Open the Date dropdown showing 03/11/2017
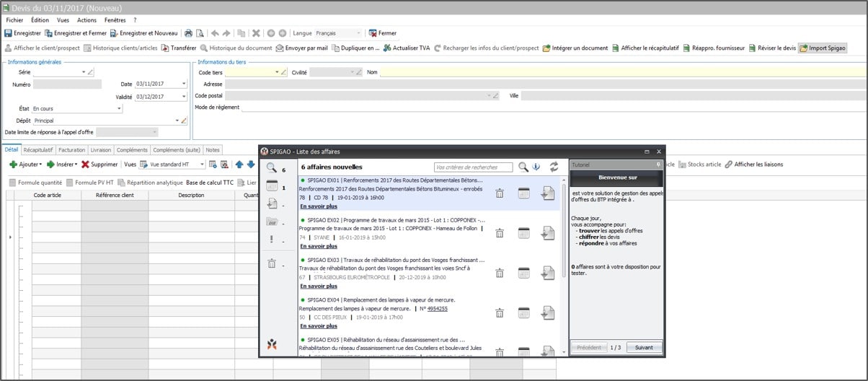 point(184,84)
